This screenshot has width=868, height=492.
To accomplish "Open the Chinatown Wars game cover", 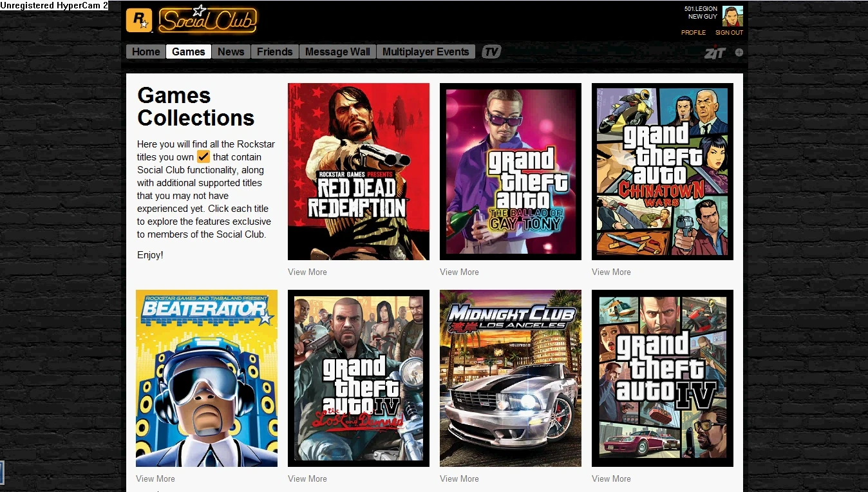I will coord(663,171).
